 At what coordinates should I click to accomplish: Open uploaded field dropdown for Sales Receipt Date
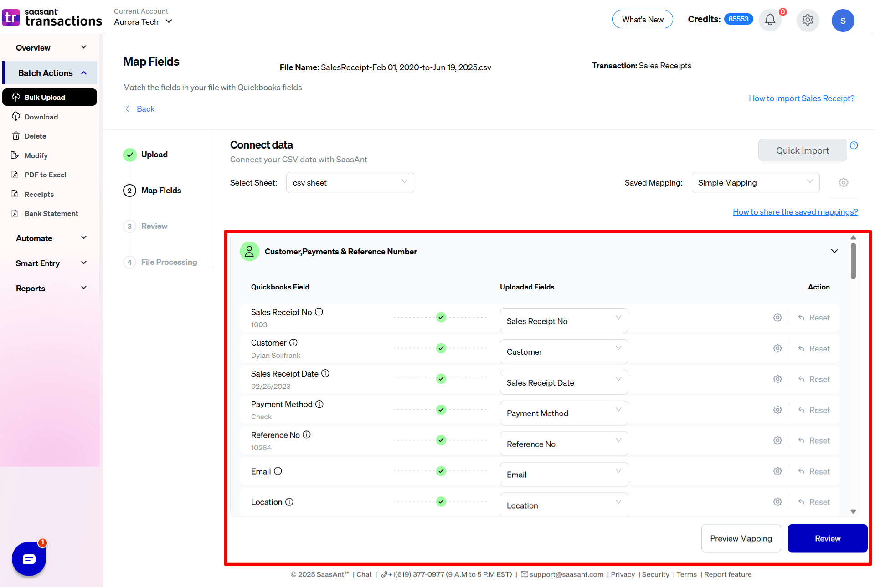click(564, 382)
